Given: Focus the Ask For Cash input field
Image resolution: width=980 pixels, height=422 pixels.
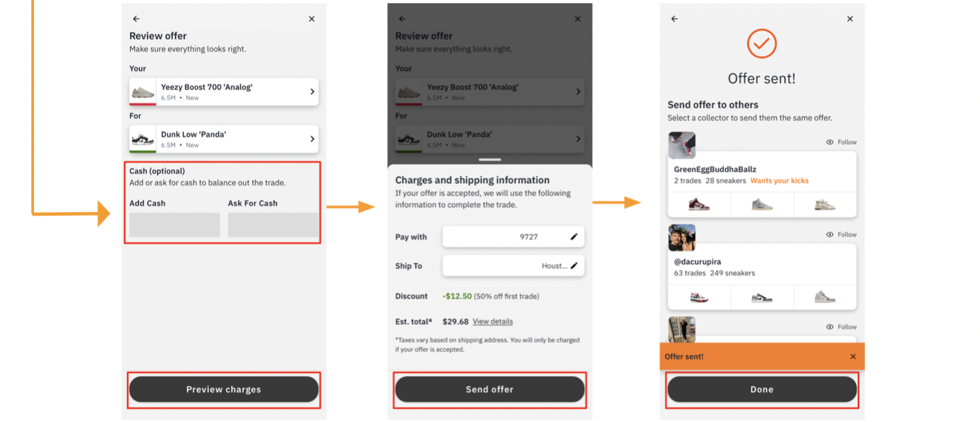Looking at the screenshot, I should (x=273, y=225).
